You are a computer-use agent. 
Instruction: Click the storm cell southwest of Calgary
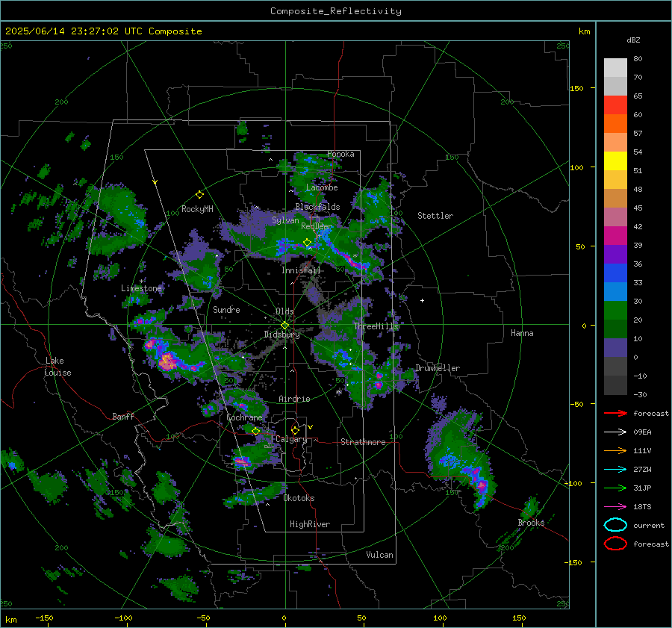242,461
